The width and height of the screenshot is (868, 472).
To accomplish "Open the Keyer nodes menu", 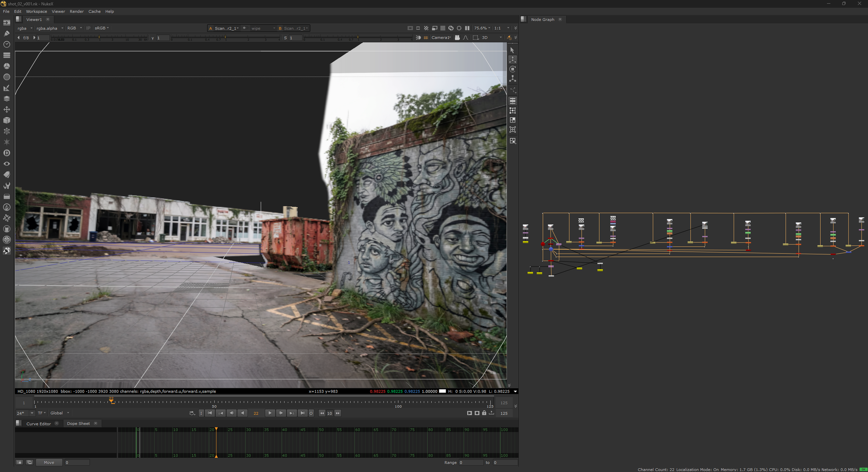I will 7,88.
